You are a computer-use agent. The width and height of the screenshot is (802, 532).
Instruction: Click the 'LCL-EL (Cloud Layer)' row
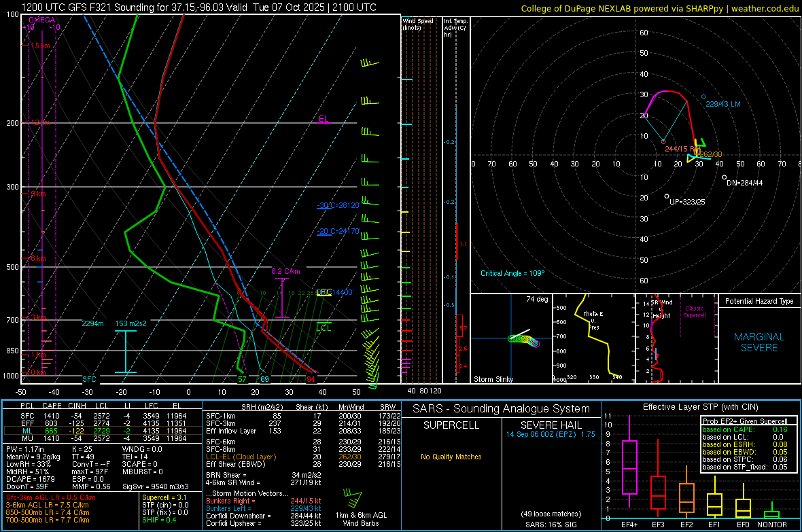pyautogui.click(x=303, y=457)
